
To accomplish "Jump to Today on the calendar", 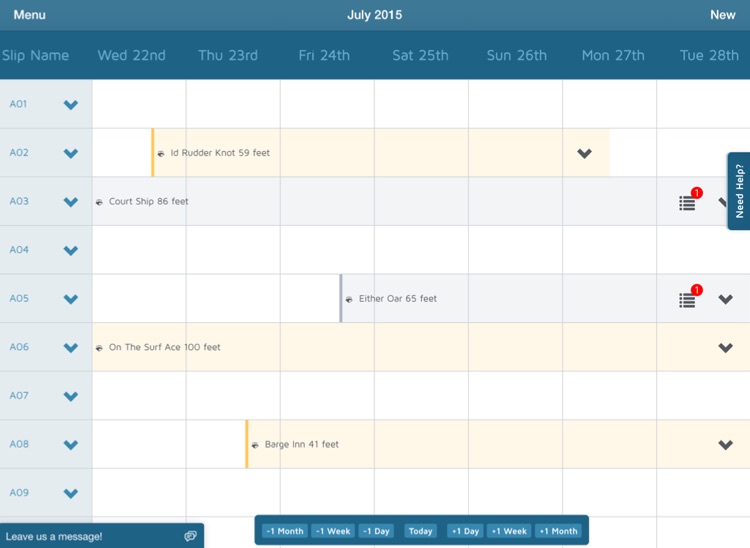I will 421,531.
